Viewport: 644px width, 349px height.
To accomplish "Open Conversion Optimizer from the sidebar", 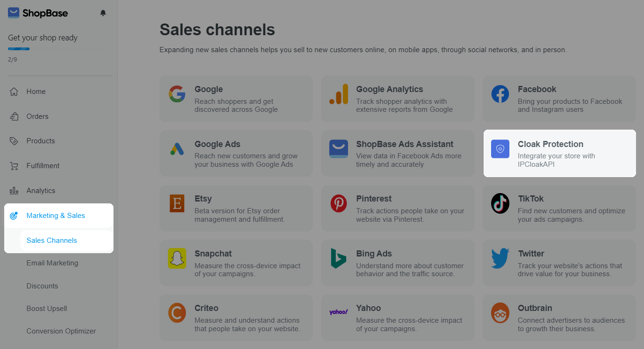I will (x=61, y=331).
